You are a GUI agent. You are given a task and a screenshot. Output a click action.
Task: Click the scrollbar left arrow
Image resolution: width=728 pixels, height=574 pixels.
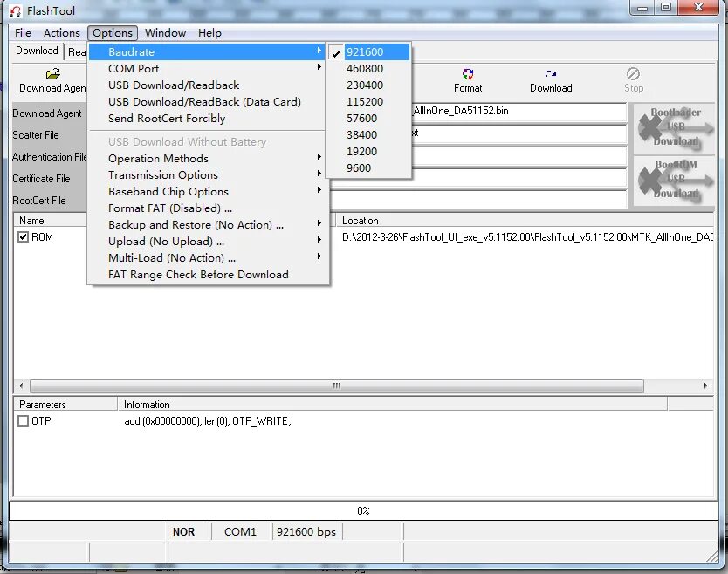click(x=21, y=386)
